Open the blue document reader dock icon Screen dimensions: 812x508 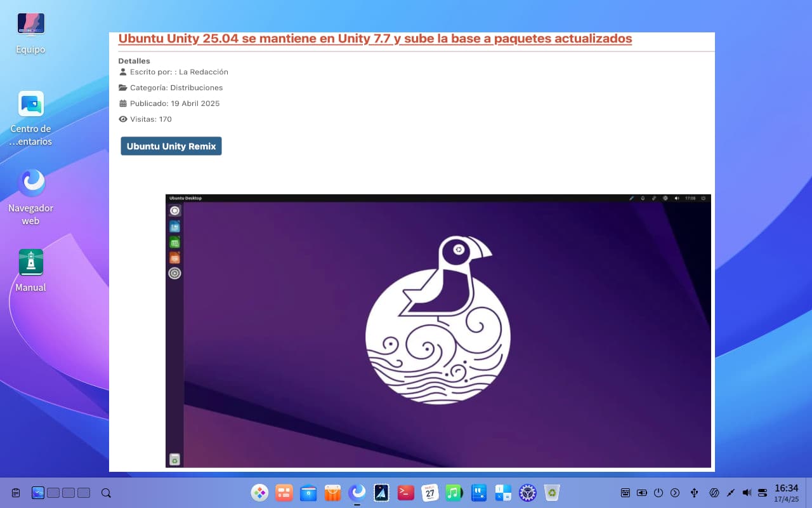[479, 493]
